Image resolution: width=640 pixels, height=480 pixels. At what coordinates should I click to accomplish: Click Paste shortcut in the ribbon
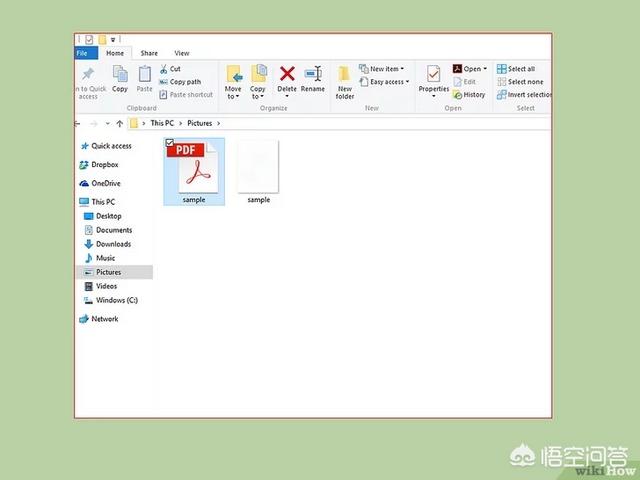tap(186, 95)
